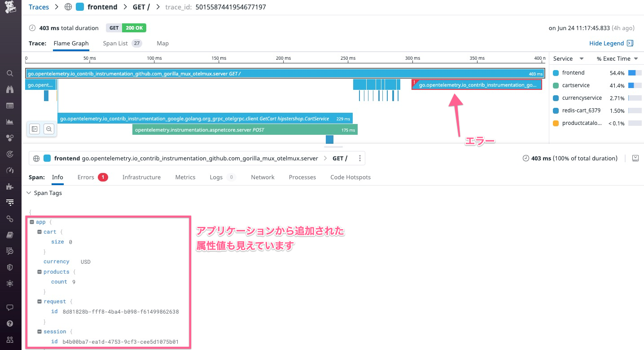Open the Service column sort dropdown

[582, 59]
